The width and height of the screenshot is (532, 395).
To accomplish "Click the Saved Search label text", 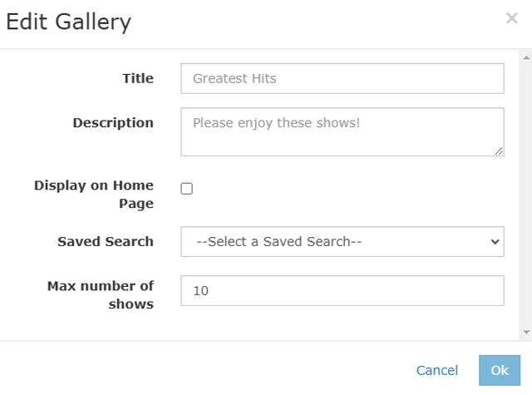I will point(106,241).
